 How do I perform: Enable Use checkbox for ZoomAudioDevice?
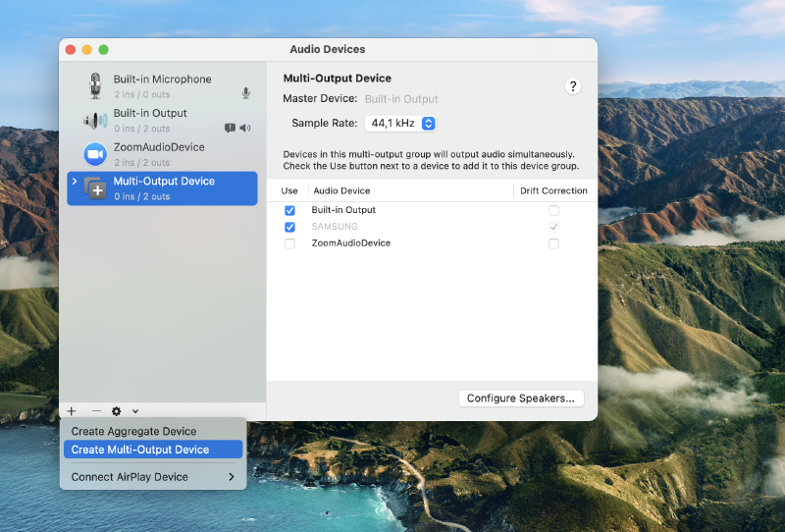(289, 243)
